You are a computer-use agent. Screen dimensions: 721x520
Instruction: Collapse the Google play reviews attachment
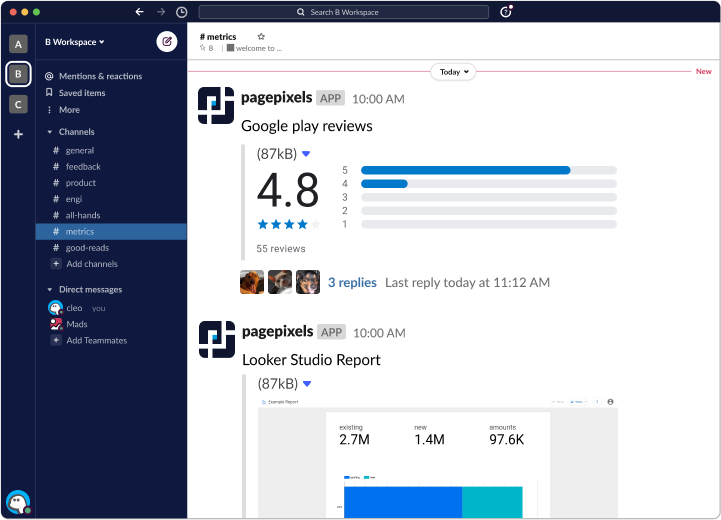pyautogui.click(x=306, y=154)
